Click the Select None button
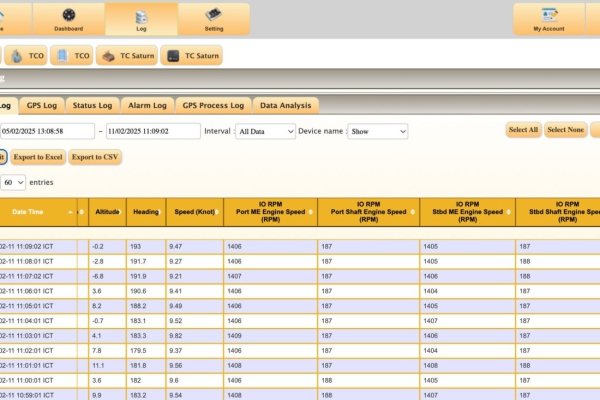The image size is (600, 400). pyautogui.click(x=565, y=130)
